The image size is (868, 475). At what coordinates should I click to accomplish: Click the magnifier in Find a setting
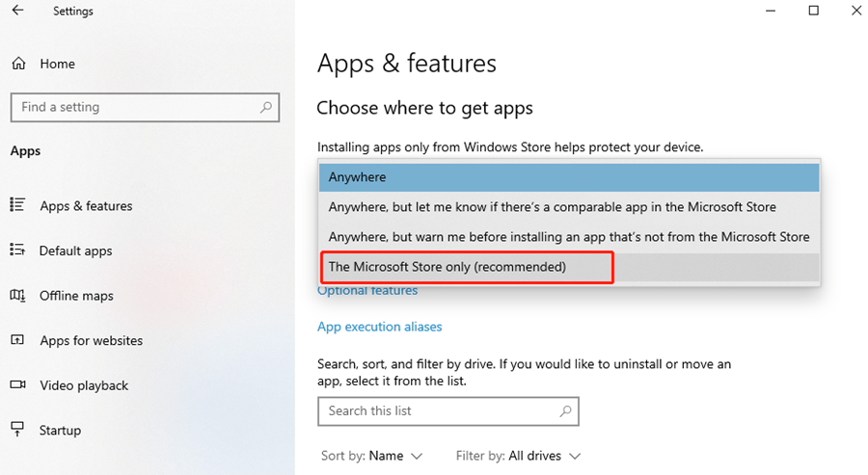tap(266, 107)
